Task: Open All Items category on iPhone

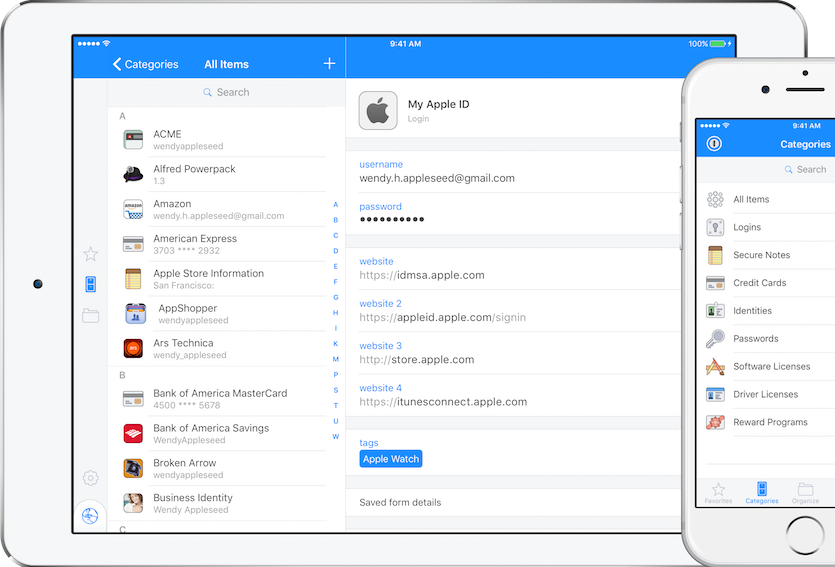Action: [x=767, y=199]
